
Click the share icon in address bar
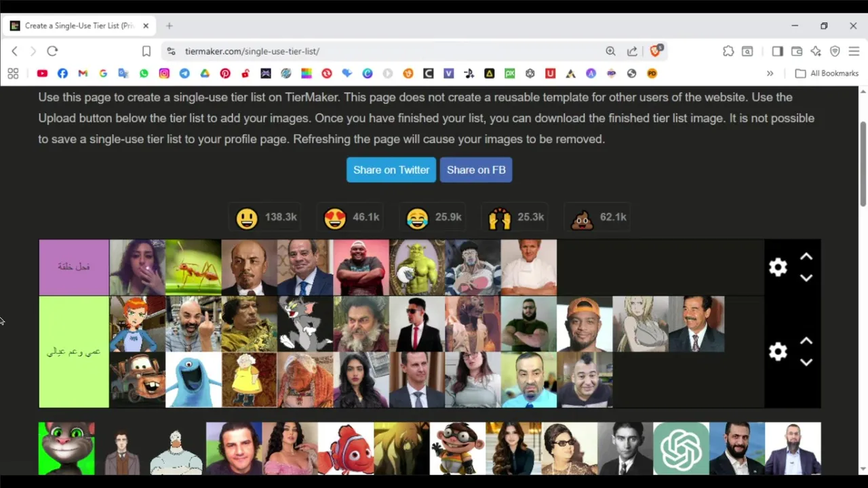coord(632,51)
